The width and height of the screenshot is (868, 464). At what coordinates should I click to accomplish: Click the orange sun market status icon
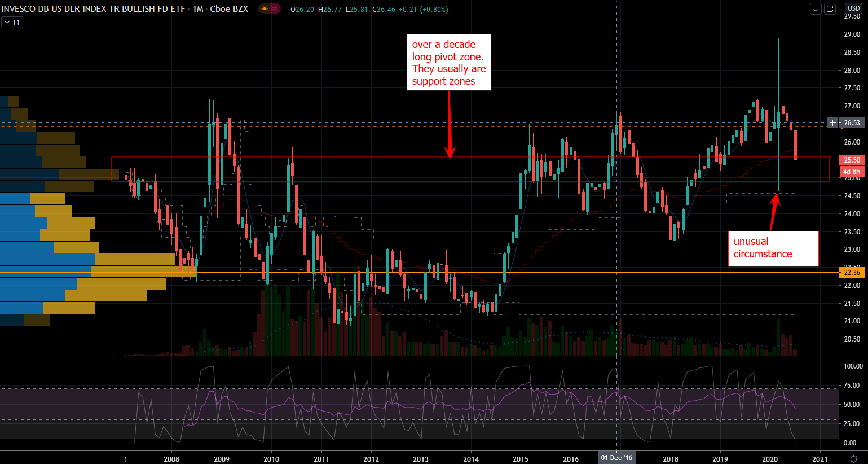coord(264,8)
